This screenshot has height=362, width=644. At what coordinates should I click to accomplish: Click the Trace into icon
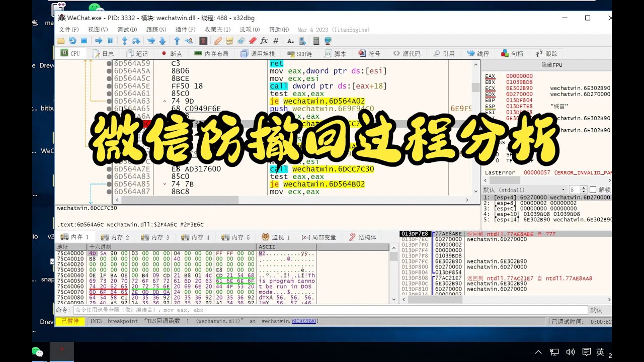(x=151, y=41)
